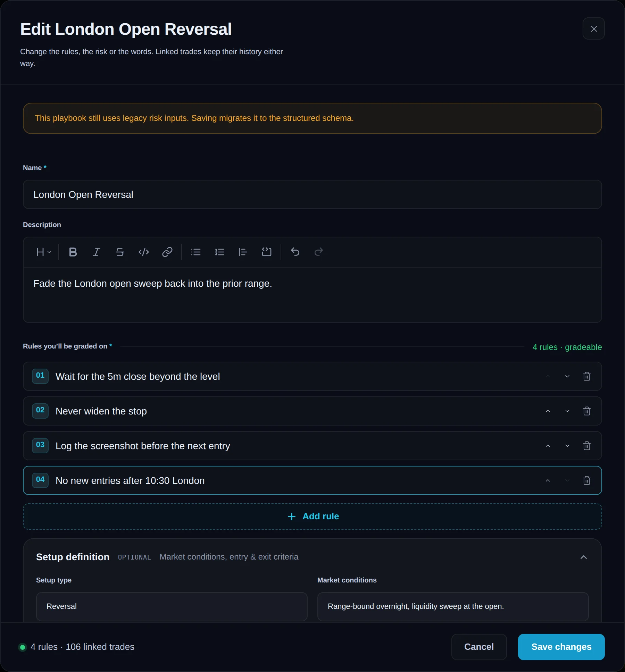The height and width of the screenshot is (672, 625).
Task: Move 'No new entries after 10:30' rule up
Action: (x=548, y=480)
